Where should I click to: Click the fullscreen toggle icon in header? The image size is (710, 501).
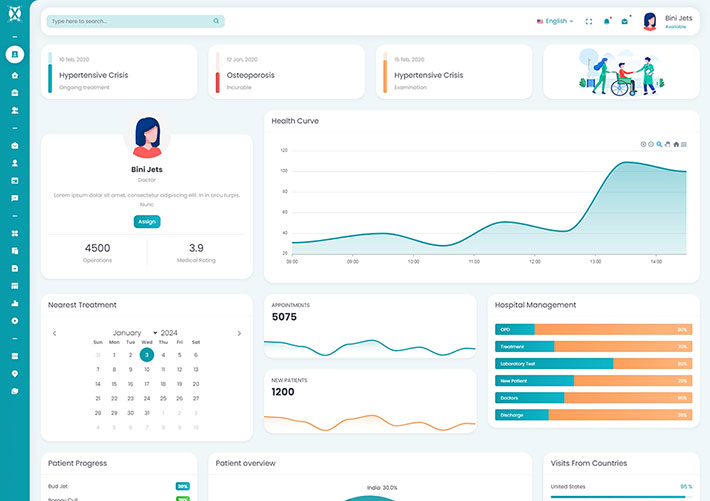point(589,21)
